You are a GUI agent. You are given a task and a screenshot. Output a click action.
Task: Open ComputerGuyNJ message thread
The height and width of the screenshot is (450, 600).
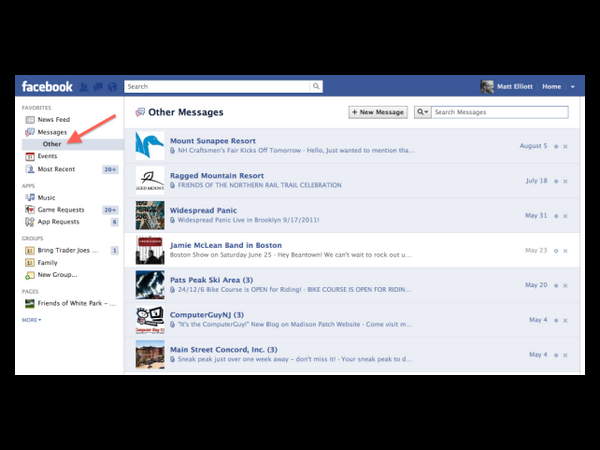click(352, 320)
